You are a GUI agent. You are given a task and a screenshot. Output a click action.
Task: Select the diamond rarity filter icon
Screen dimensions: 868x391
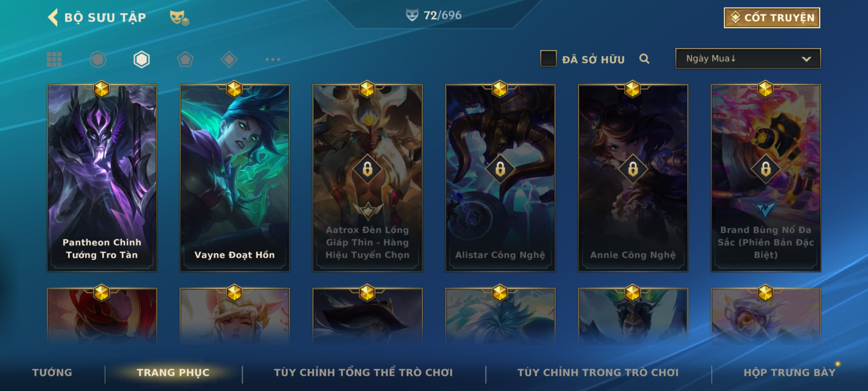[x=229, y=59]
